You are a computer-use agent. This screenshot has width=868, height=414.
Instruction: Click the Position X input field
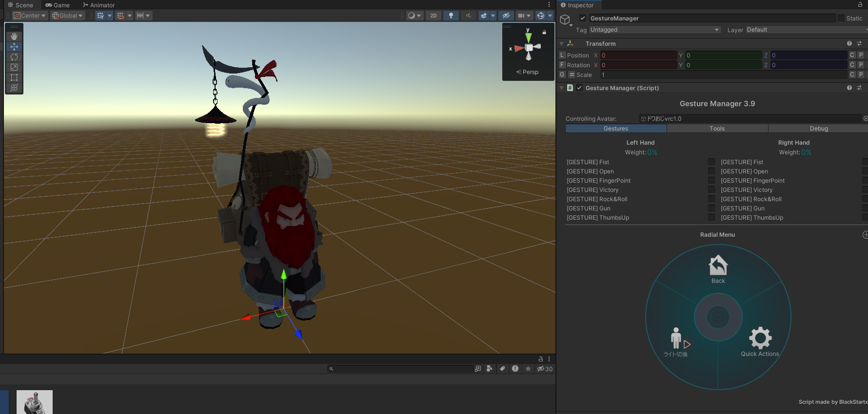(x=638, y=56)
